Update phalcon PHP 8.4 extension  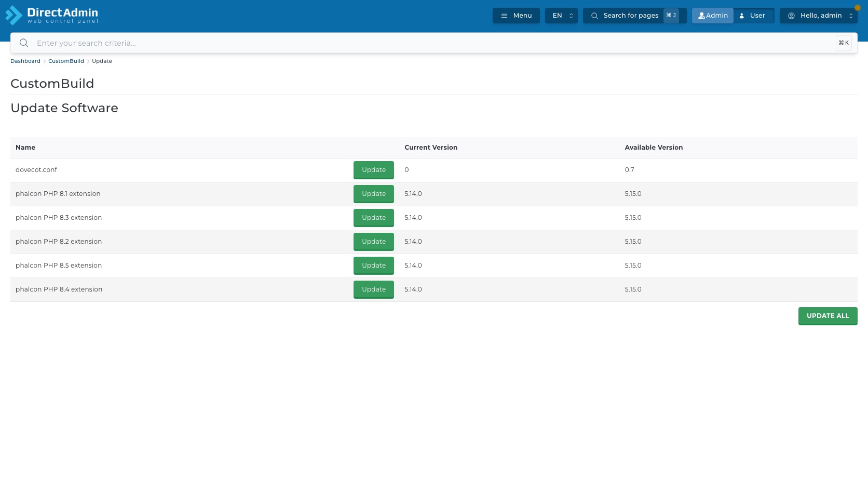[x=374, y=289]
